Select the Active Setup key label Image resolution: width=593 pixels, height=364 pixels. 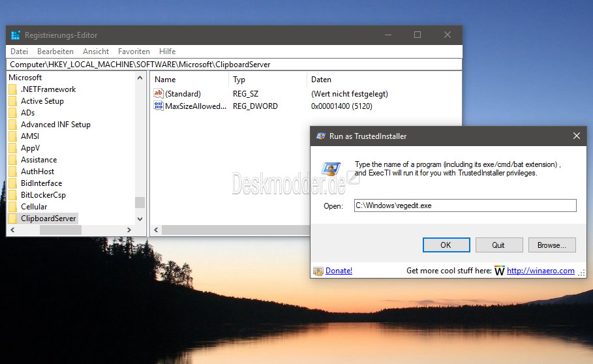tap(42, 101)
